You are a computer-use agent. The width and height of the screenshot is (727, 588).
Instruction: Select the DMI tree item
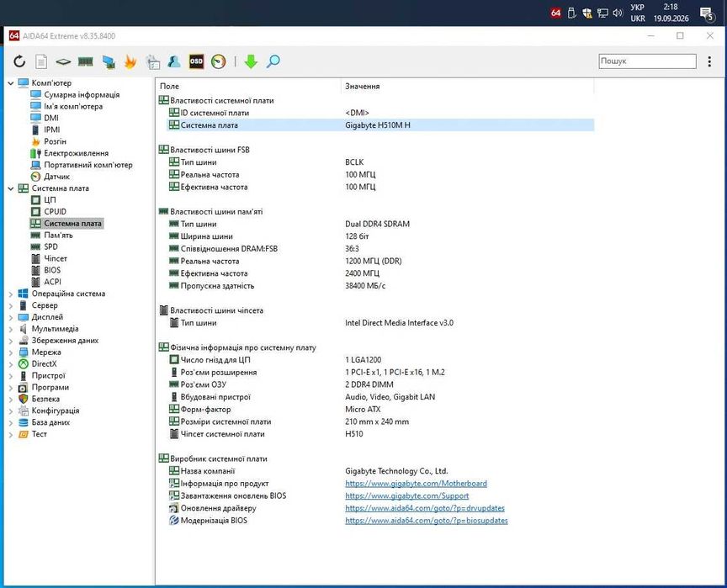(x=51, y=118)
